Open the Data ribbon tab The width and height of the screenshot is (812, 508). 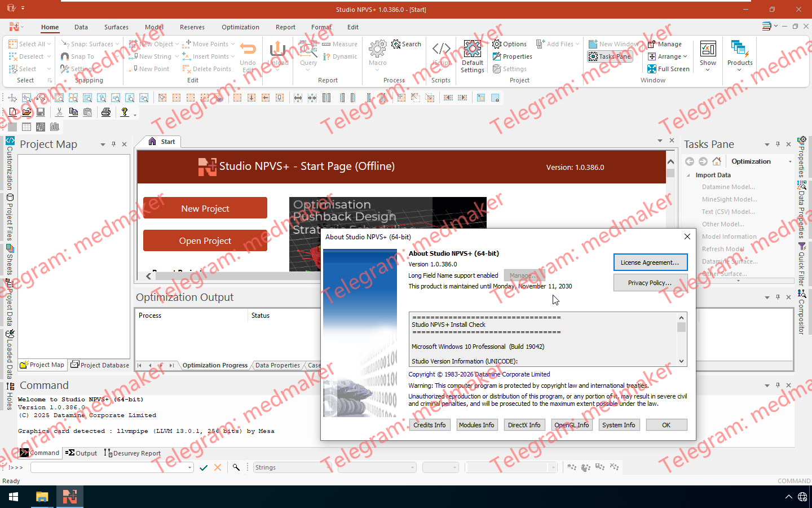point(81,27)
